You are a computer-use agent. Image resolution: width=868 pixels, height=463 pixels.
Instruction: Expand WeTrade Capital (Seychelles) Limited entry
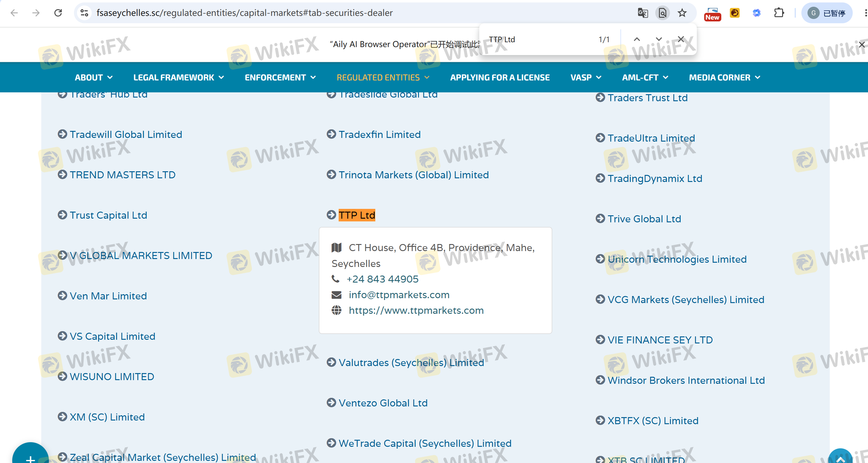(425, 443)
